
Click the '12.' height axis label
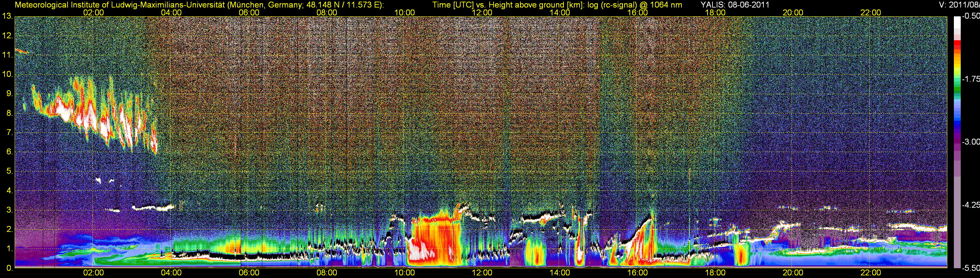click(8, 36)
